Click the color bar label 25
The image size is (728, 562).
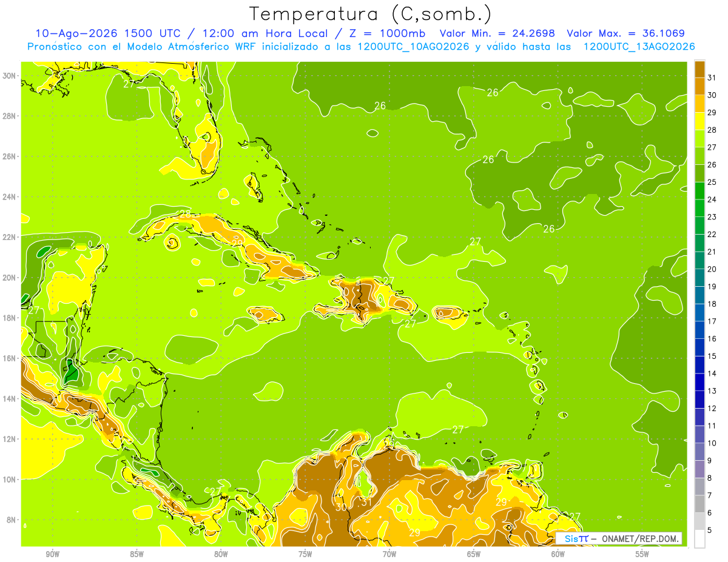pos(712,182)
